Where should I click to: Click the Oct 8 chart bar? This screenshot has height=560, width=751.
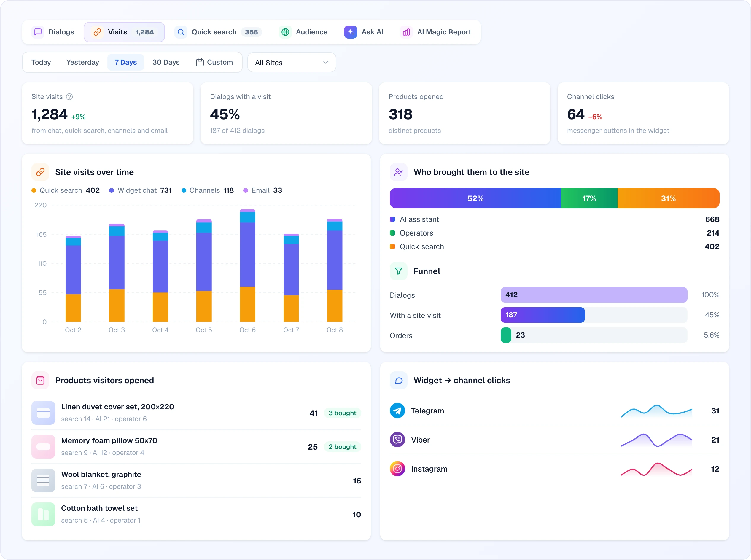coord(335,270)
